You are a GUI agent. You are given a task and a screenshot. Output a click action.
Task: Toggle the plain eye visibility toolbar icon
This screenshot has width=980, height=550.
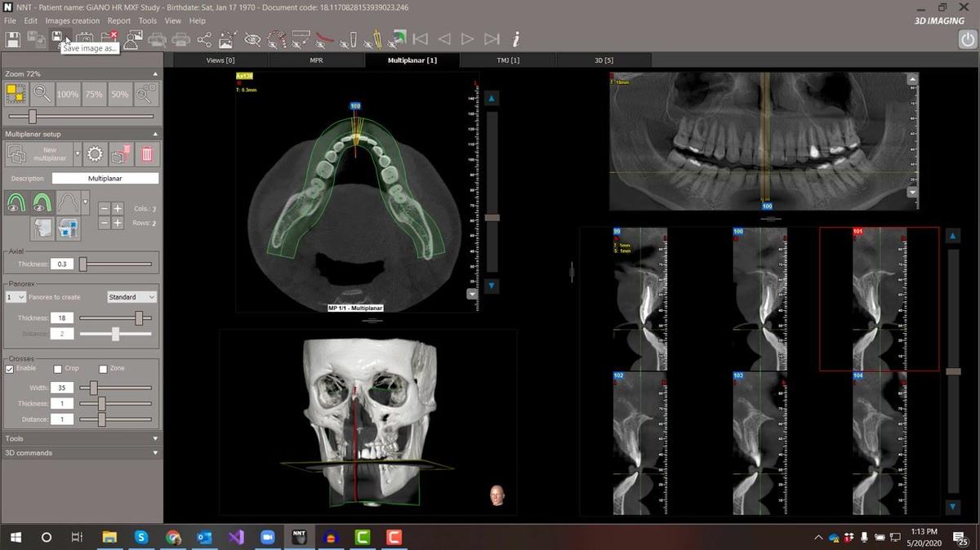click(252, 38)
